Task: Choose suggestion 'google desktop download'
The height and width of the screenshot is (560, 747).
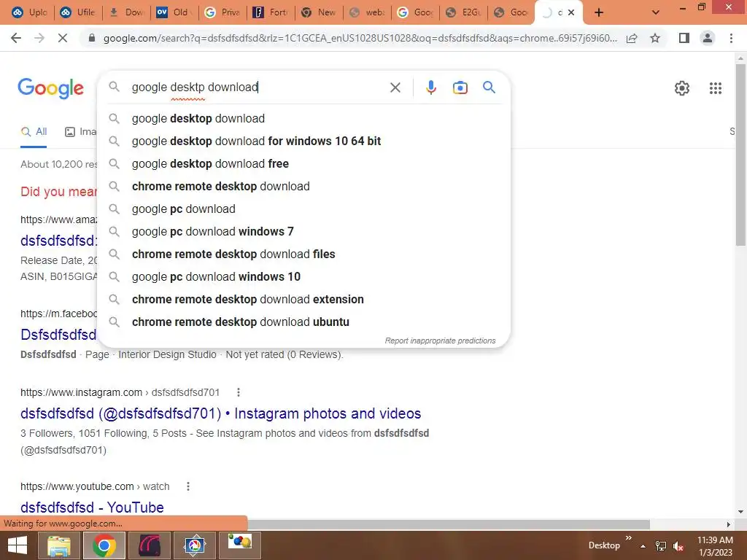Action: [304, 119]
